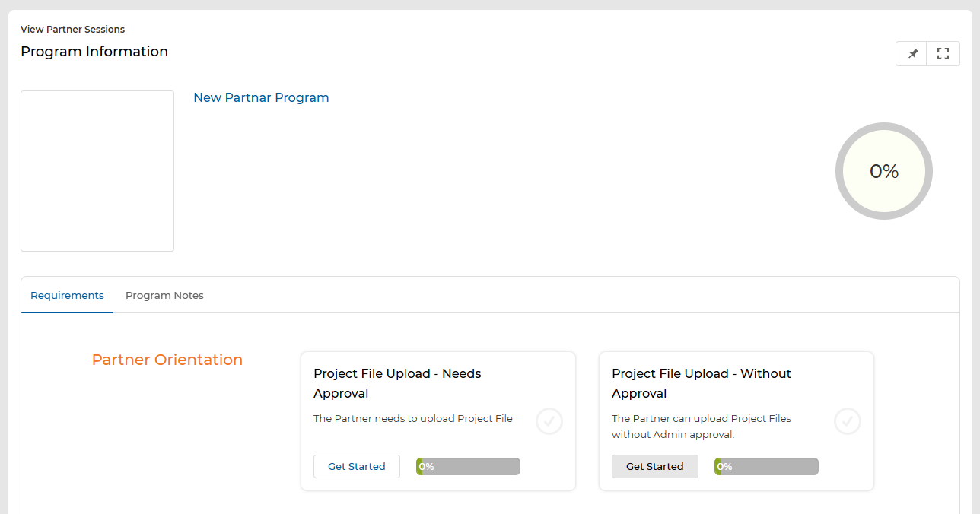Click the empty program image thumbnail
The image size is (980, 514).
pyautogui.click(x=97, y=171)
